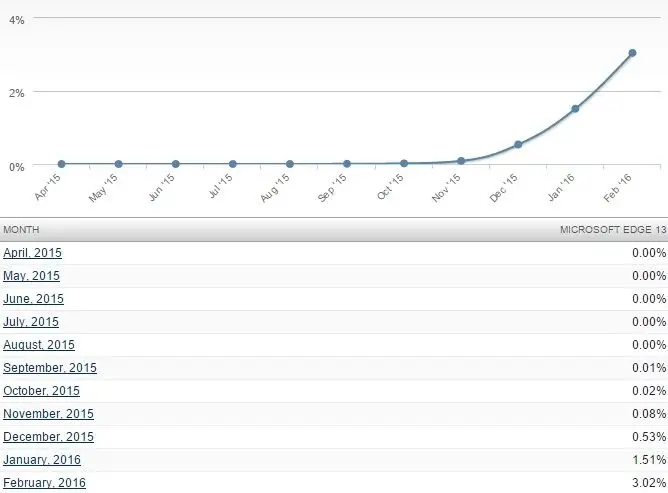
Task: Select the 0.02% value for October 2015
Action: (649, 391)
